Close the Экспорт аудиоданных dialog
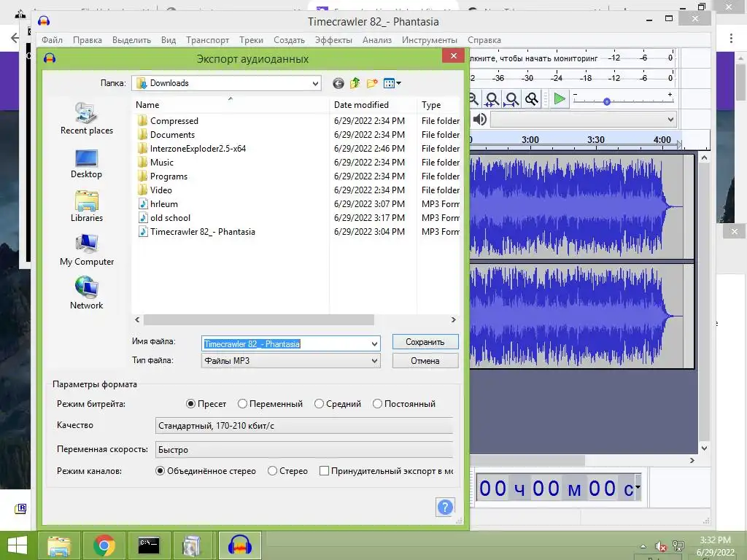Image resolution: width=747 pixels, height=560 pixels. click(454, 56)
